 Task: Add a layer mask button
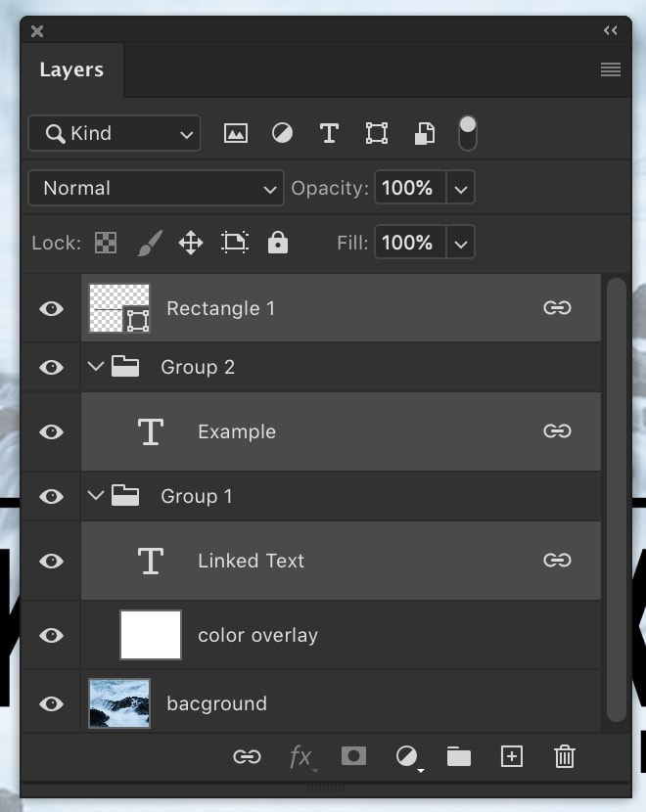point(353,756)
